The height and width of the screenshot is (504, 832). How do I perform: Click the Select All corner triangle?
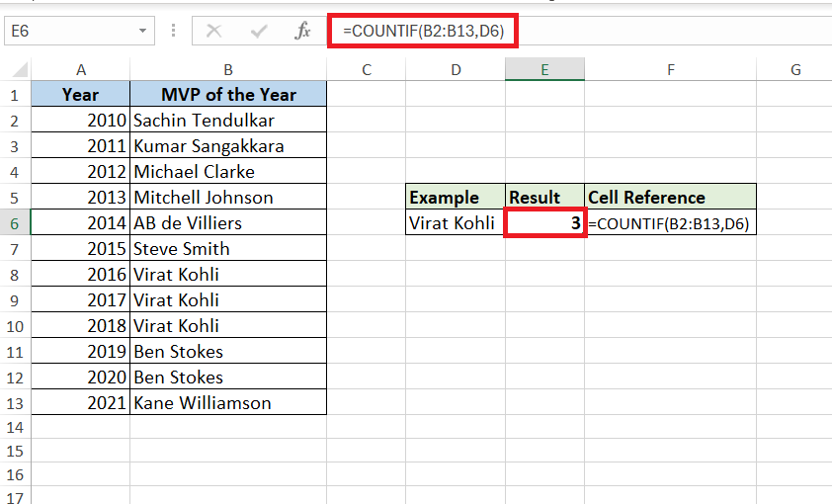[x=20, y=69]
